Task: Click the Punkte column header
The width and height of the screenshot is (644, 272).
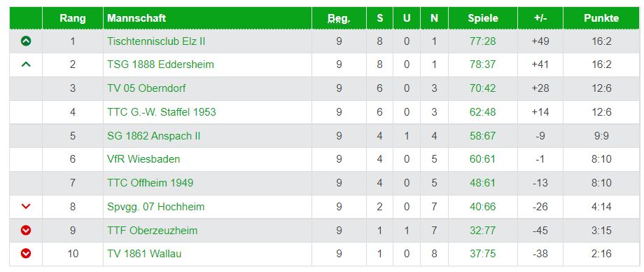Action: coord(601,18)
